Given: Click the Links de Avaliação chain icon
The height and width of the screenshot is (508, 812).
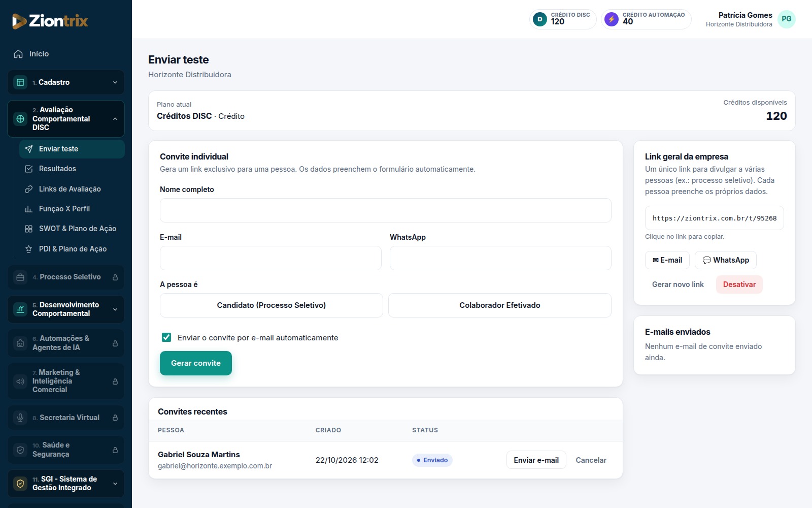Looking at the screenshot, I should point(29,189).
